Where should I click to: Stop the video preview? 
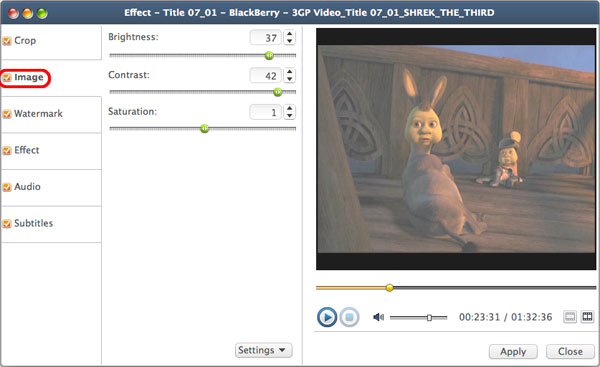coord(349,317)
